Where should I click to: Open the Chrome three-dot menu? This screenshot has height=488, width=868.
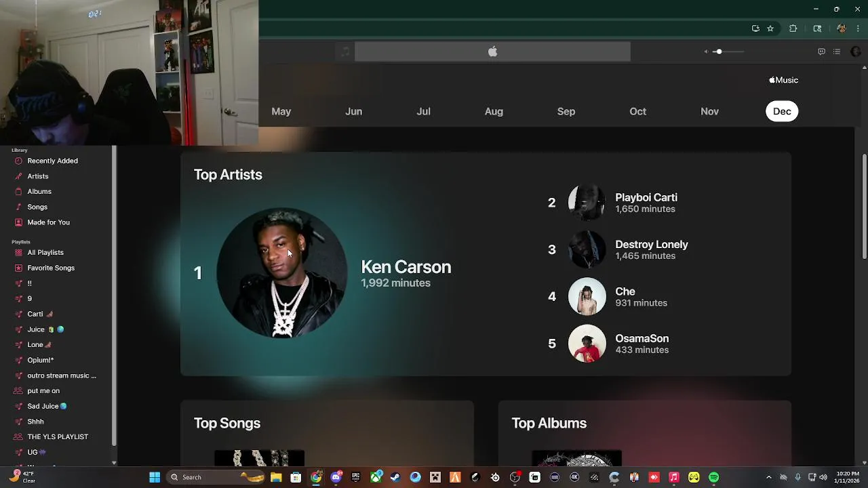click(858, 28)
